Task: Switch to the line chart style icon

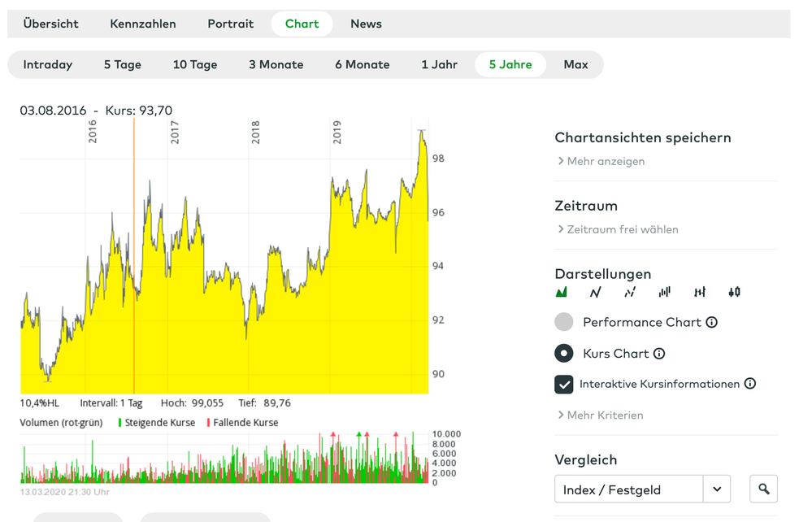Action: (595, 291)
